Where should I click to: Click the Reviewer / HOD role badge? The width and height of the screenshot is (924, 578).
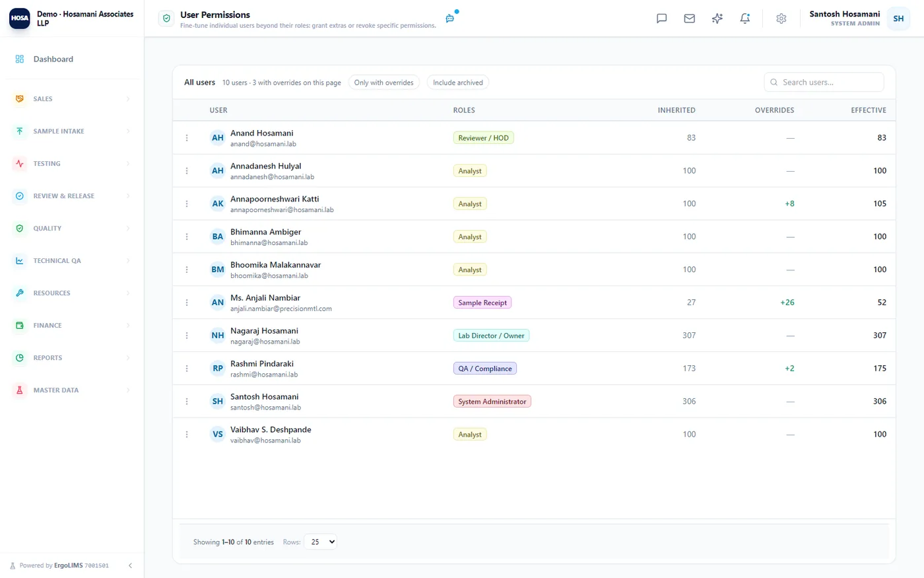pyautogui.click(x=484, y=138)
